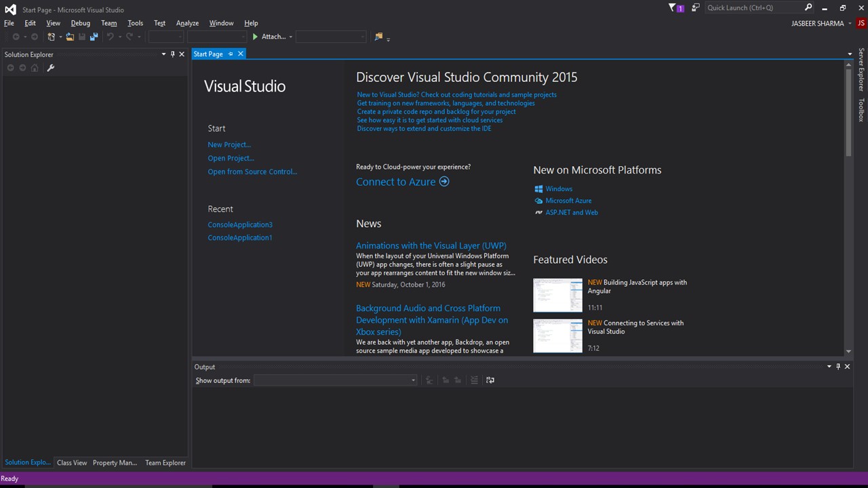Open the Show output from dropdown
Image resolution: width=868 pixels, height=488 pixels.
[336, 380]
